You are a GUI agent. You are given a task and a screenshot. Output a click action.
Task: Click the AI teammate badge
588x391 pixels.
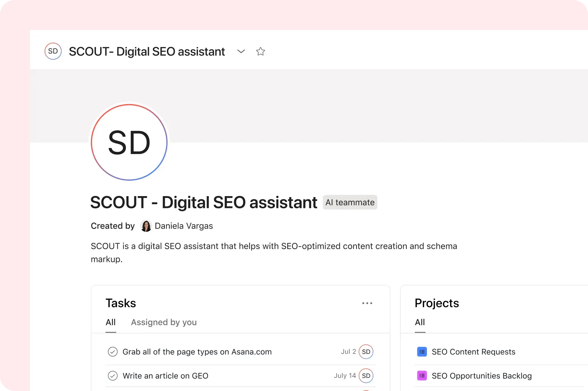(x=350, y=202)
